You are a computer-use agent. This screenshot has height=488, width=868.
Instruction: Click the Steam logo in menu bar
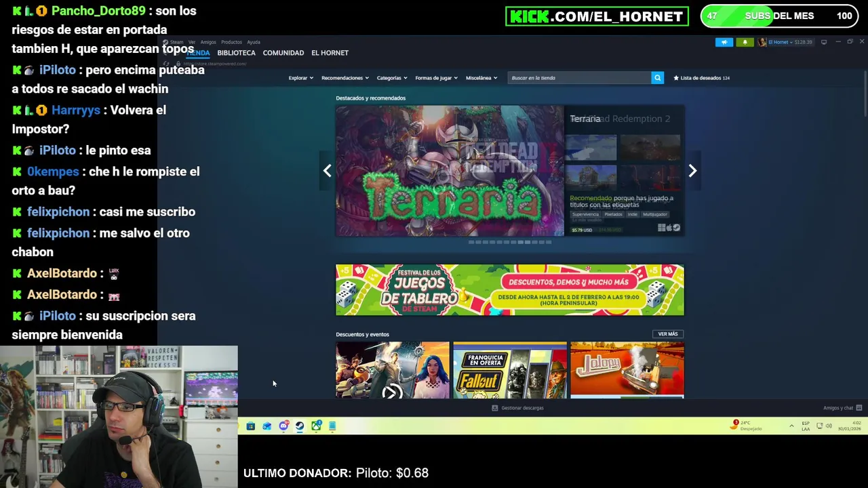[x=165, y=42]
